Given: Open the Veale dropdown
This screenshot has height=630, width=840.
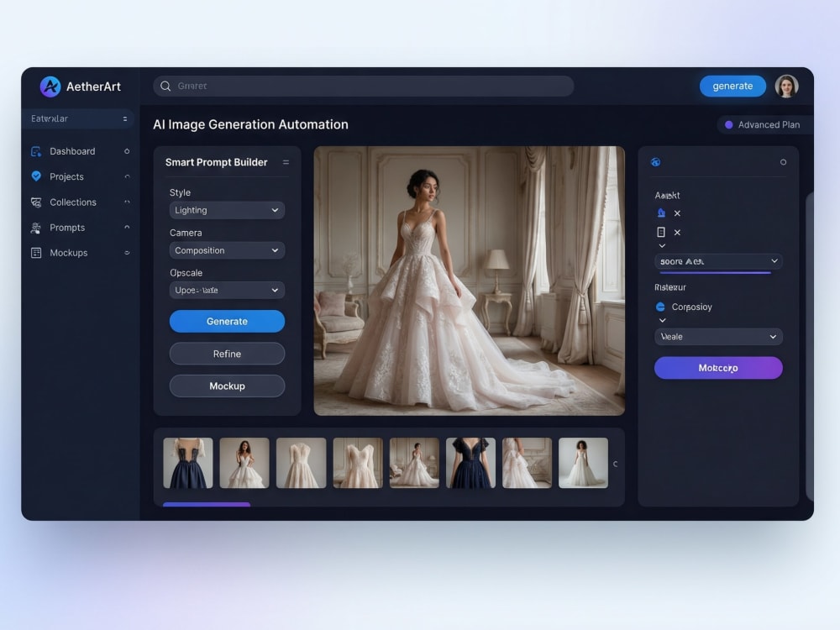Looking at the screenshot, I should pos(718,337).
